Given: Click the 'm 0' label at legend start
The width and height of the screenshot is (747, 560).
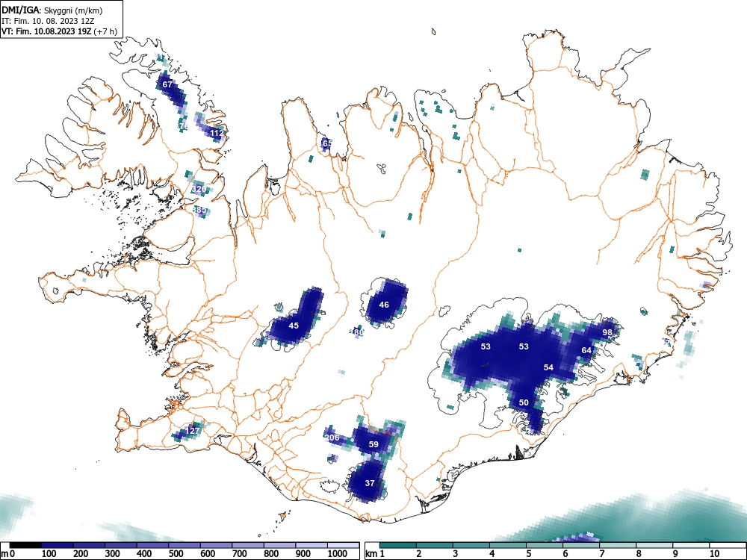Looking at the screenshot, I should 7,554.
